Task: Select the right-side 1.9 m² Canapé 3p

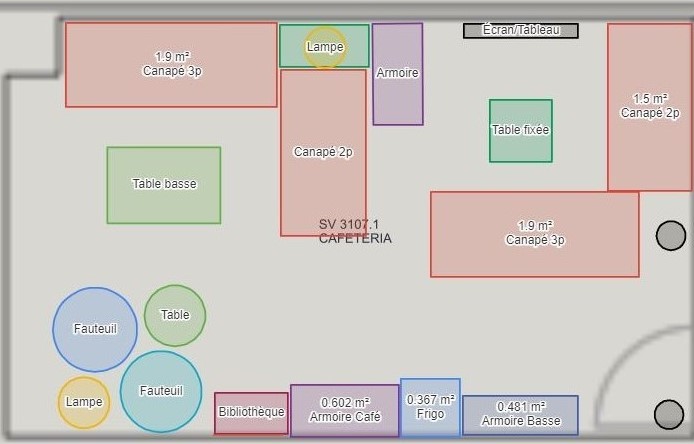Action: (x=535, y=234)
